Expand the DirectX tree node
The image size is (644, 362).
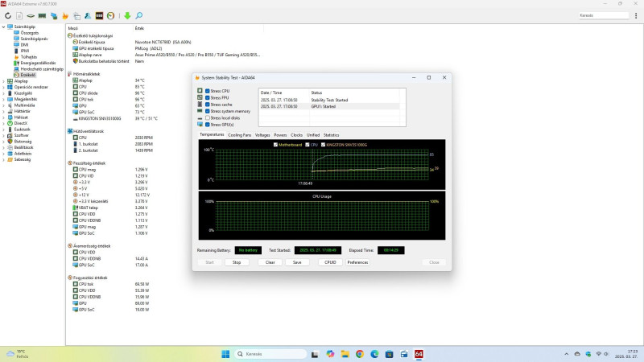4,123
